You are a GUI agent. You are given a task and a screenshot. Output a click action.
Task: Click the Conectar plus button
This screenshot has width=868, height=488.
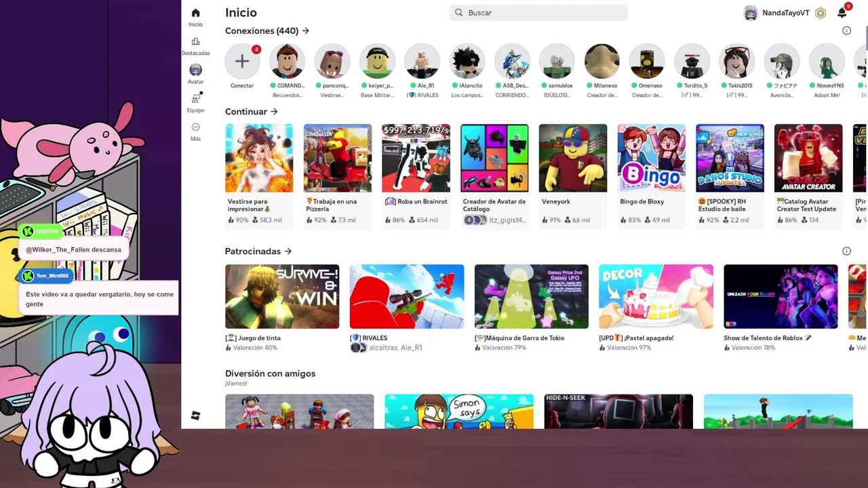coord(242,62)
